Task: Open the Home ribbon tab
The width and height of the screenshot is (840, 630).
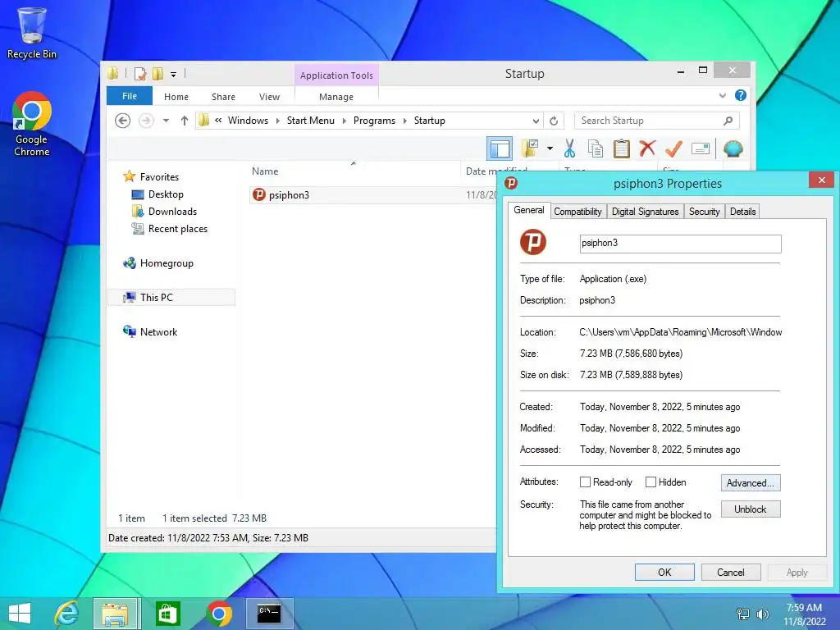Action: point(176,97)
